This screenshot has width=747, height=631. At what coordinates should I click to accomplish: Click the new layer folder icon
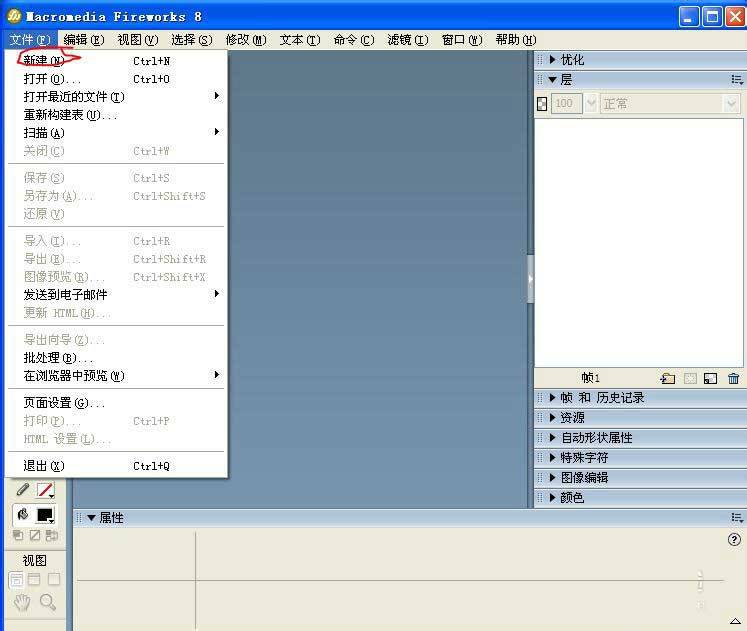pyautogui.click(x=668, y=378)
